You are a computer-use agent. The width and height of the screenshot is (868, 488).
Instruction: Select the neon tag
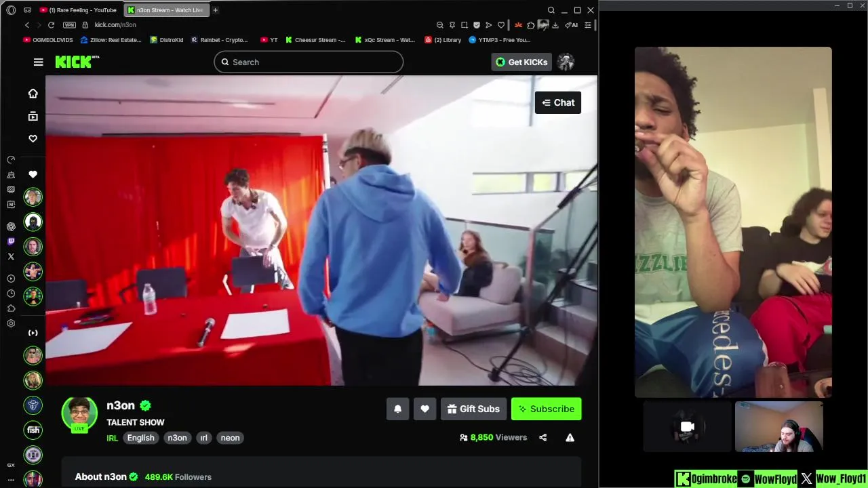230,438
